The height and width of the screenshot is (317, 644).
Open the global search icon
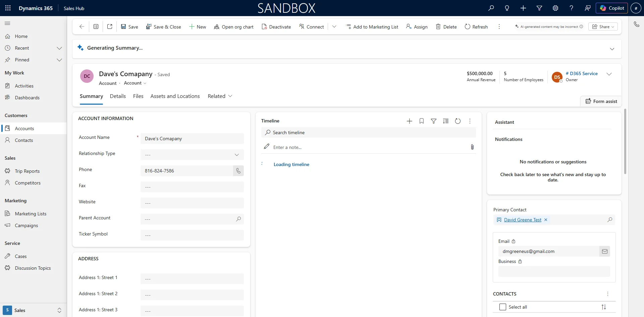(491, 8)
